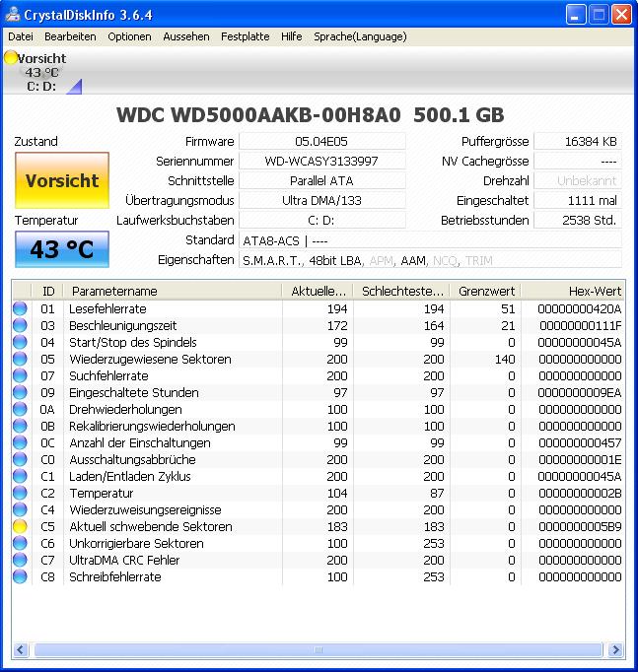Open the Bearbeiten menu

pyautogui.click(x=70, y=36)
